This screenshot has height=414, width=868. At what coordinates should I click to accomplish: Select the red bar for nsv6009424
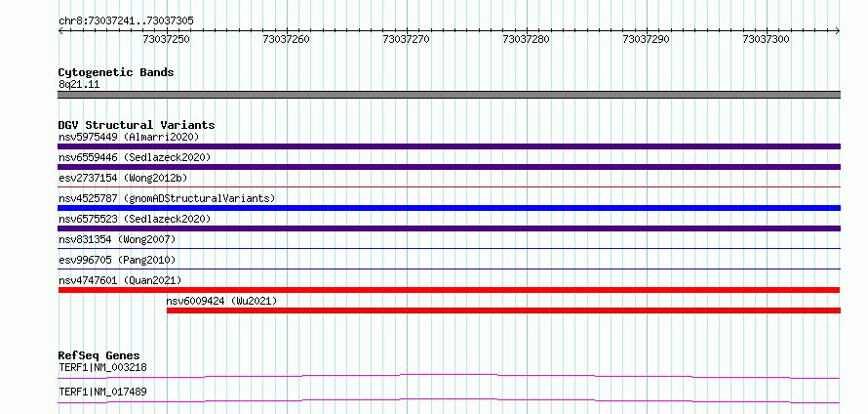[504, 310]
